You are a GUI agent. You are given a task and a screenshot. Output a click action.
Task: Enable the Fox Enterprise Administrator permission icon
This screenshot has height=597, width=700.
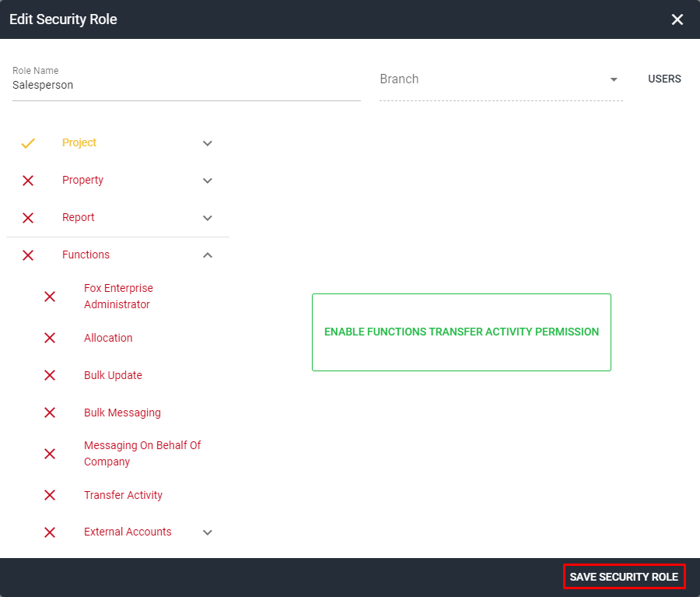(50, 297)
